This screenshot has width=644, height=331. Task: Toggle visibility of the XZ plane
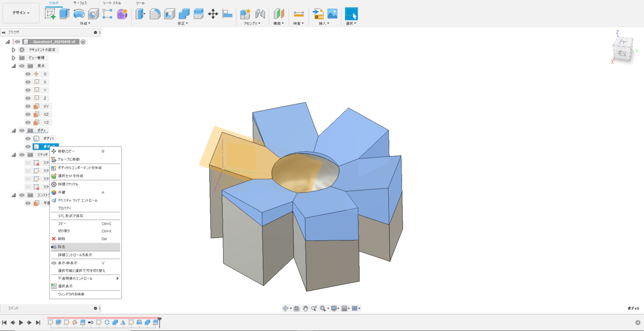tap(28, 114)
